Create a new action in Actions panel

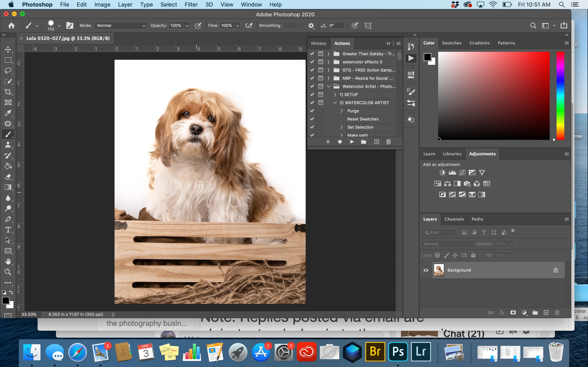(x=376, y=142)
